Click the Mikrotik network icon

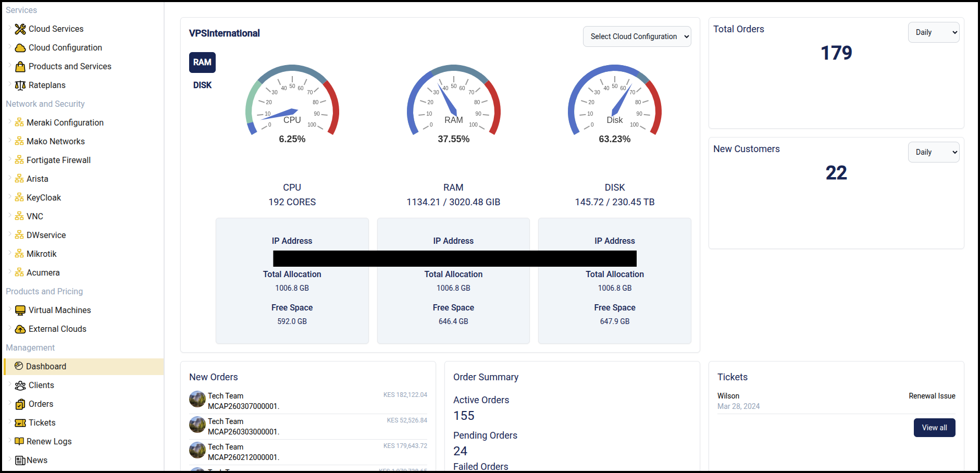pos(19,254)
